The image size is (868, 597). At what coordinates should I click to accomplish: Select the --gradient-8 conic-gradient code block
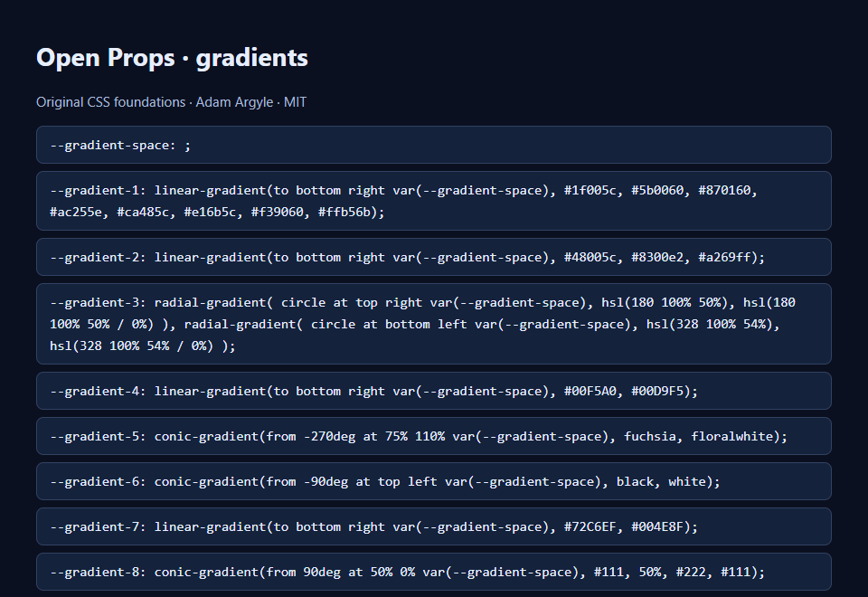(433, 572)
